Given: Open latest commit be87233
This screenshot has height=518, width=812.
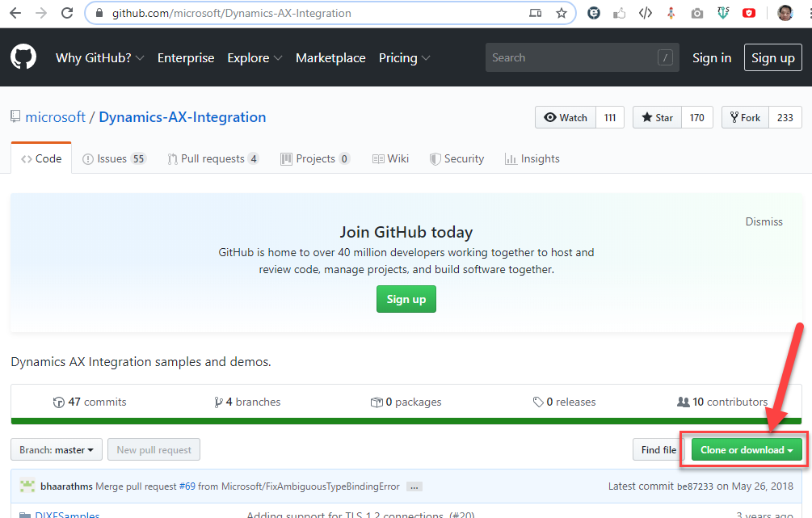Looking at the screenshot, I should [695, 486].
